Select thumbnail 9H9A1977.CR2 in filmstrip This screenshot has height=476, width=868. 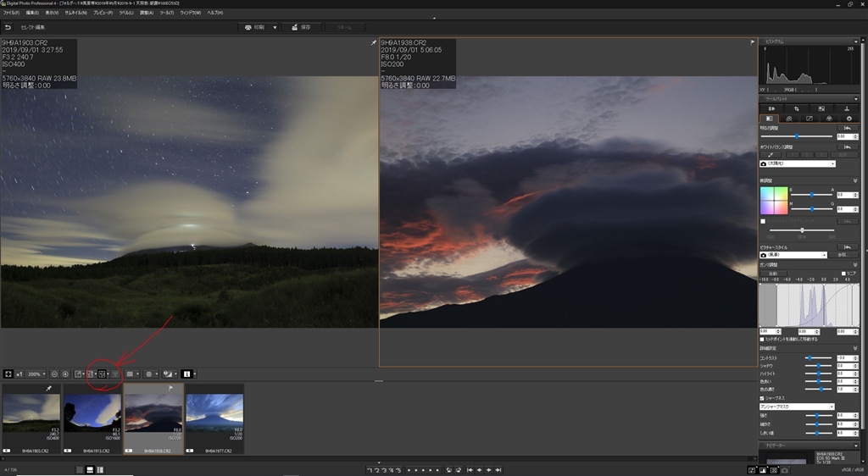coord(214,415)
